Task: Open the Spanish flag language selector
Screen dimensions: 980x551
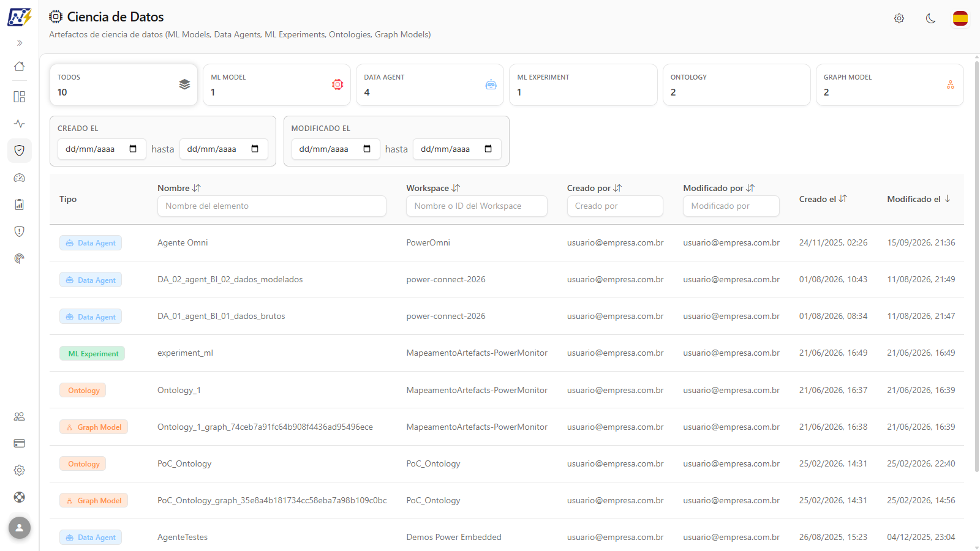Action: click(x=960, y=18)
